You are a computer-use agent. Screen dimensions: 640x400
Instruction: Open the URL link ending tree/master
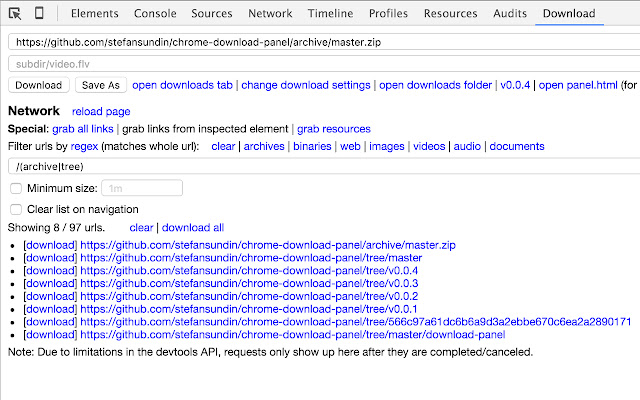click(x=251, y=258)
